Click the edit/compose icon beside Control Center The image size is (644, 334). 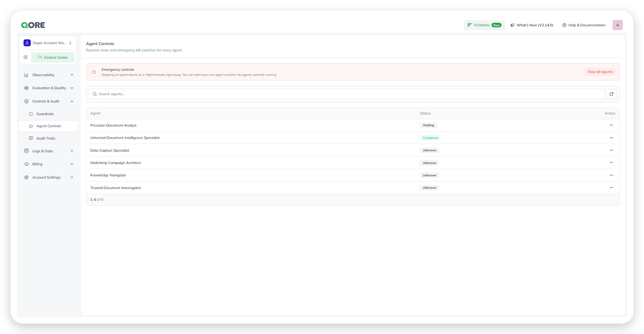point(26,57)
